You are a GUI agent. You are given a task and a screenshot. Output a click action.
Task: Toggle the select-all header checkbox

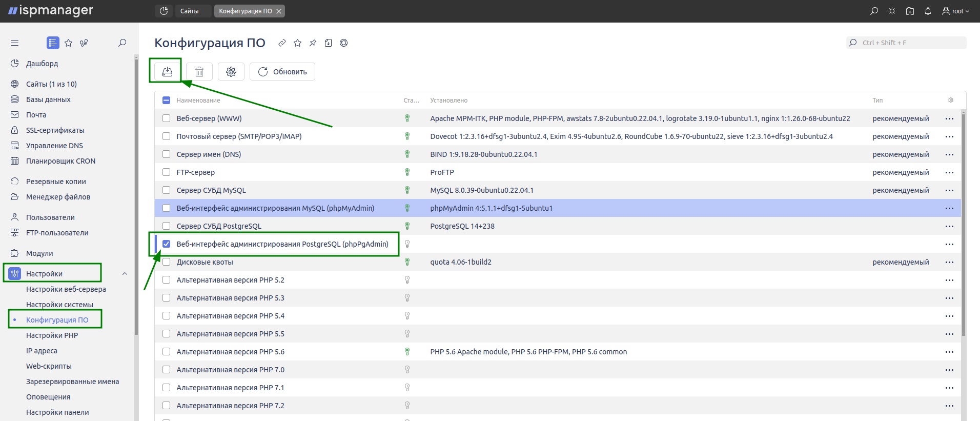166,101
